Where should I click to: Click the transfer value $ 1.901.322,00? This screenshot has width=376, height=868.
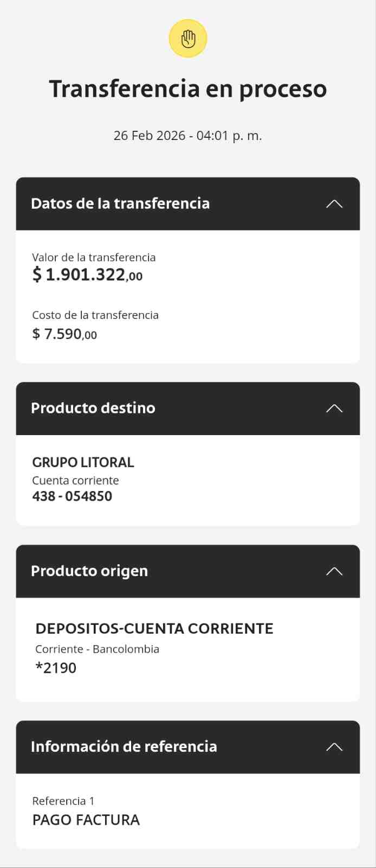[x=87, y=275]
